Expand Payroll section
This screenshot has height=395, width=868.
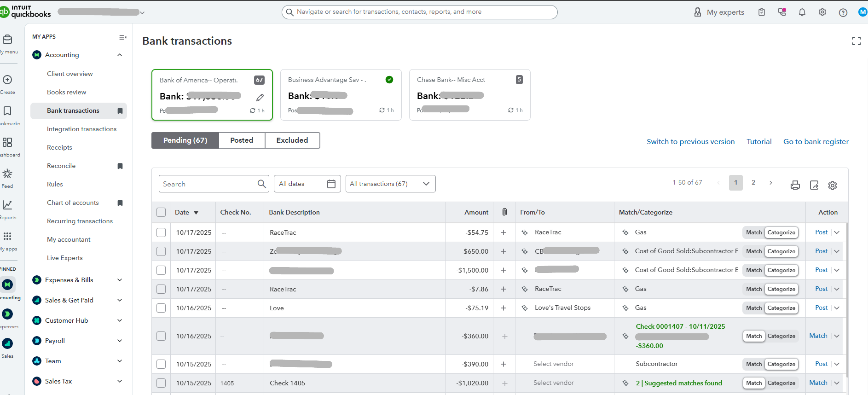(x=120, y=341)
